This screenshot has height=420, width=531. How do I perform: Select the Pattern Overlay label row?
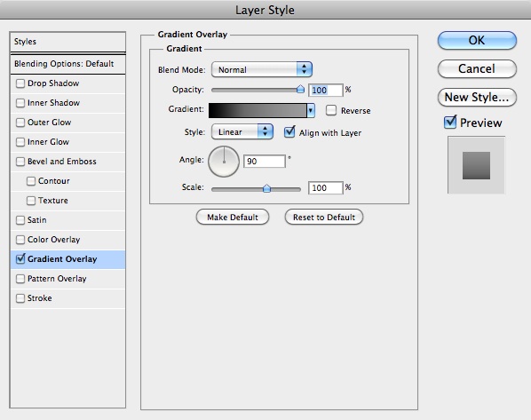tap(67, 279)
